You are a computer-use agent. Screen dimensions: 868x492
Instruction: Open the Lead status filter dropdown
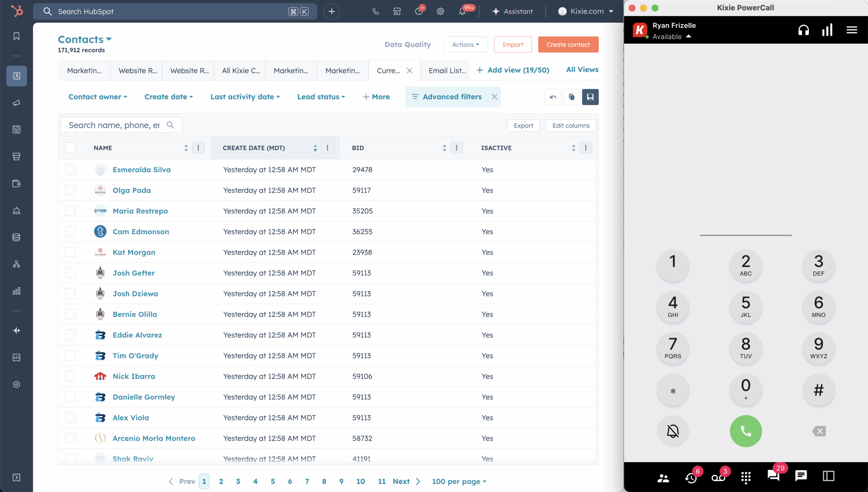(321, 97)
